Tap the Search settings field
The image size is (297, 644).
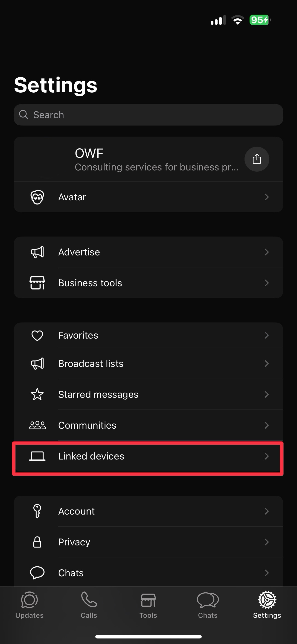148,115
